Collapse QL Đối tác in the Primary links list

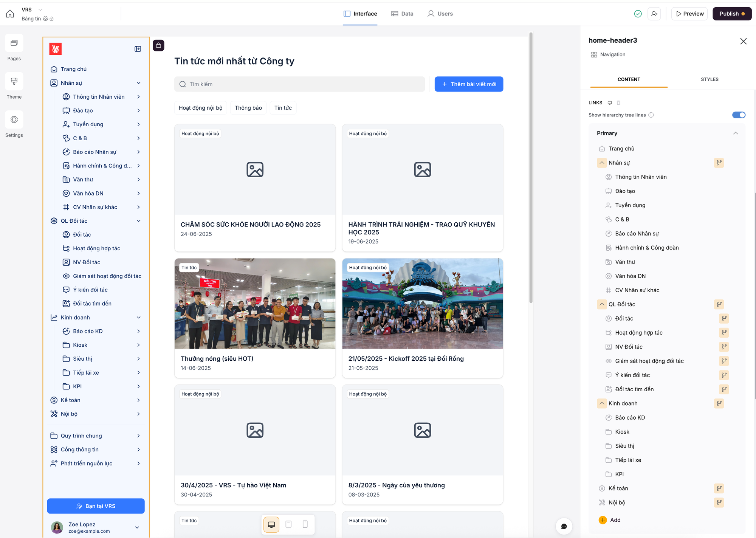[x=602, y=304]
